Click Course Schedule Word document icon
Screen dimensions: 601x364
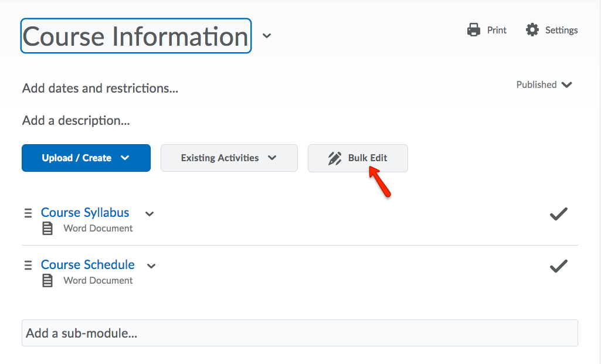point(47,281)
